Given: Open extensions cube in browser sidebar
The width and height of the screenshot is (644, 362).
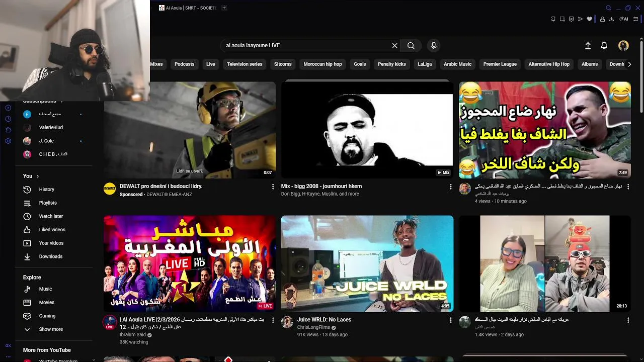Looking at the screenshot, I should [8, 130].
